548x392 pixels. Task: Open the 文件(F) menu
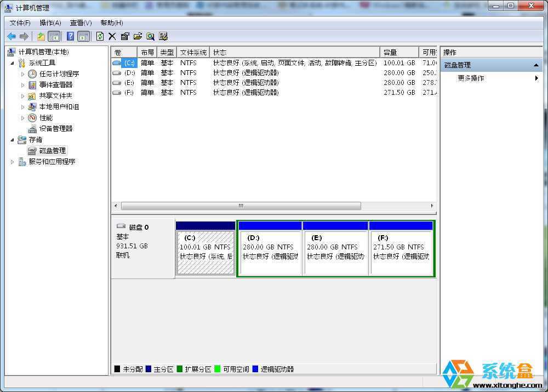point(20,23)
